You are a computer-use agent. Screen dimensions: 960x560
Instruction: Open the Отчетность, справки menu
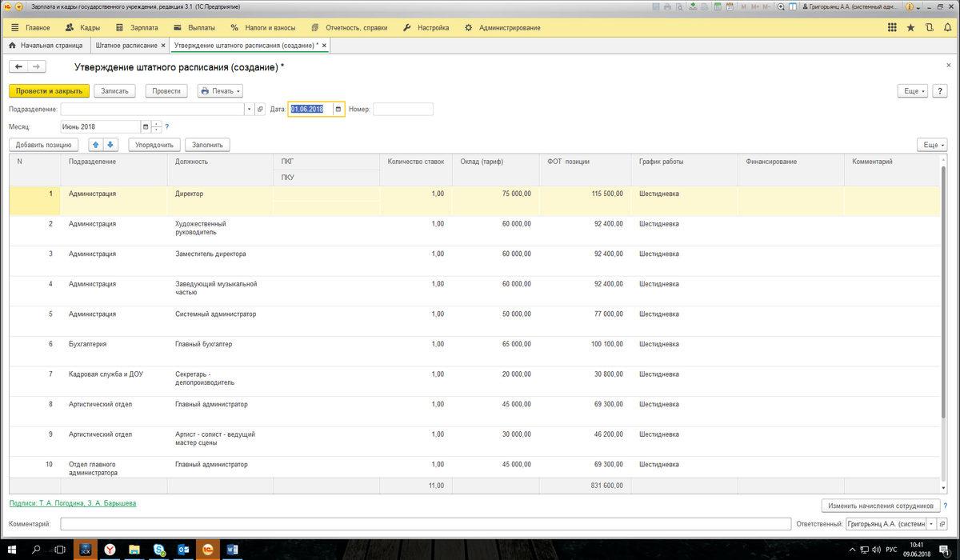(x=349, y=27)
